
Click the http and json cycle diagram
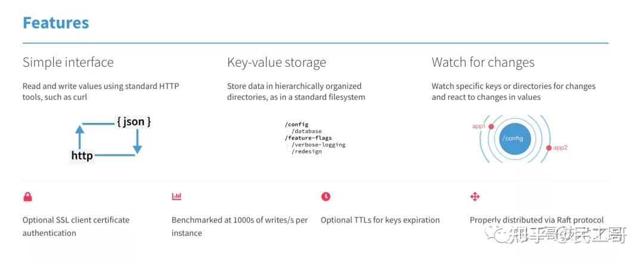pos(111,139)
